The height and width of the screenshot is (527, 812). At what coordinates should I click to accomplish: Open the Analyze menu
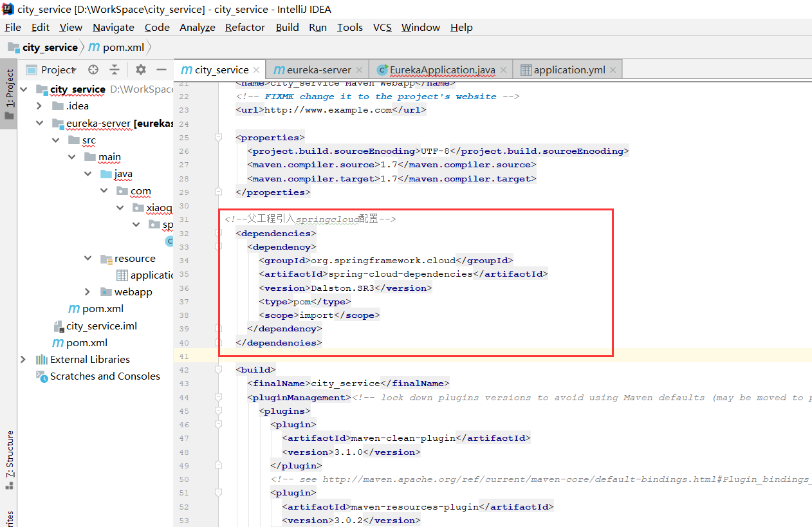click(x=198, y=27)
